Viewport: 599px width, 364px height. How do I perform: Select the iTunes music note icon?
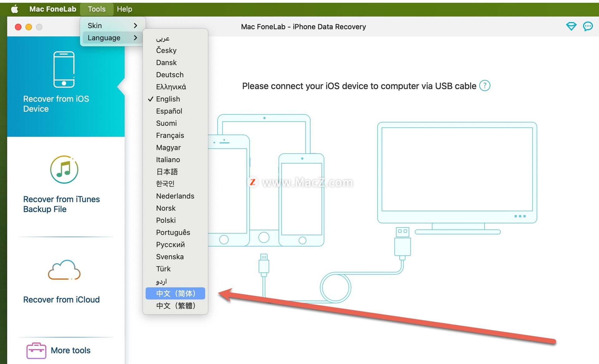pyautogui.click(x=64, y=169)
